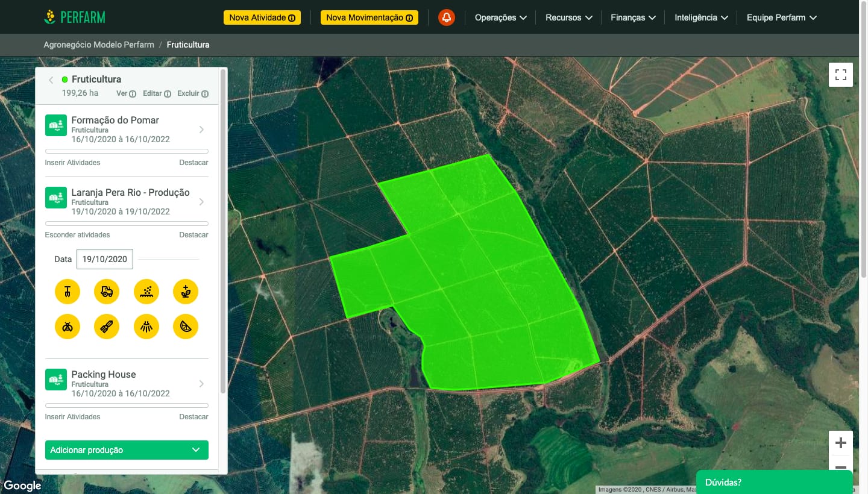This screenshot has height=494, width=868.
Task: Open the Inteligência menu
Action: (701, 17)
